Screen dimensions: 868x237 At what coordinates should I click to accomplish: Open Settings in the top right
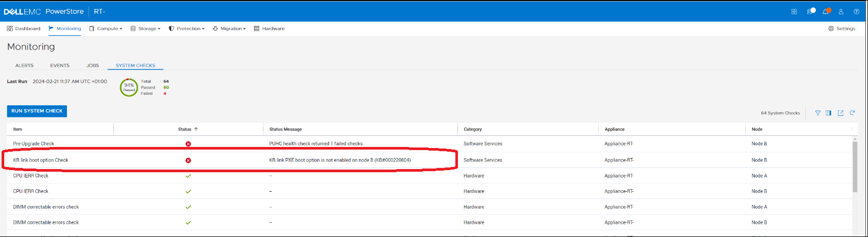tap(842, 28)
